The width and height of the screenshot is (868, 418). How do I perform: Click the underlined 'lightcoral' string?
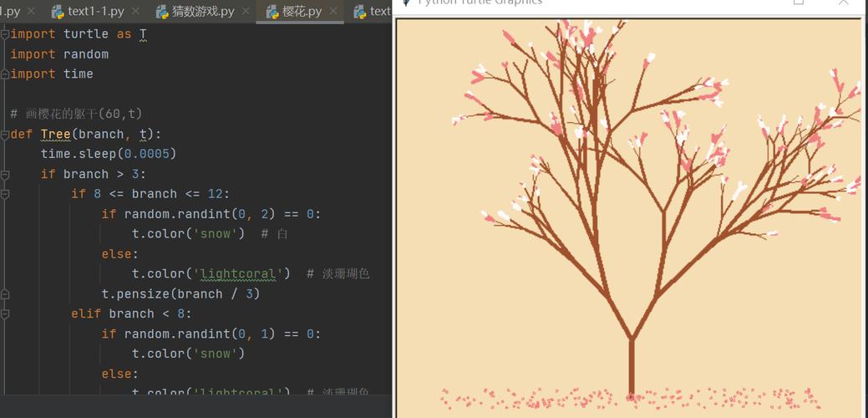pyautogui.click(x=237, y=274)
